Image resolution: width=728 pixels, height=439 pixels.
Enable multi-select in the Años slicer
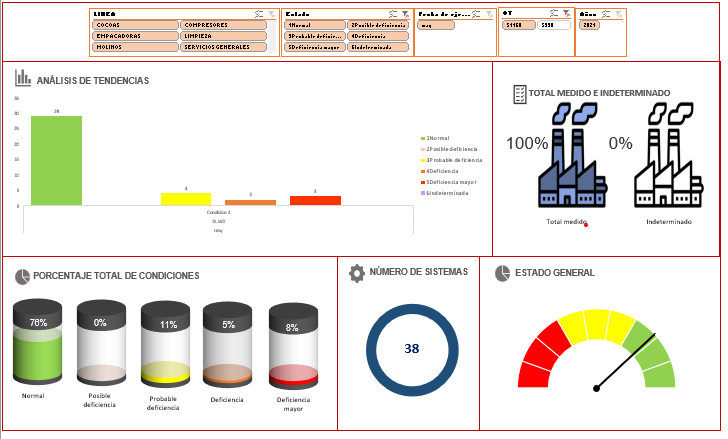[606, 14]
